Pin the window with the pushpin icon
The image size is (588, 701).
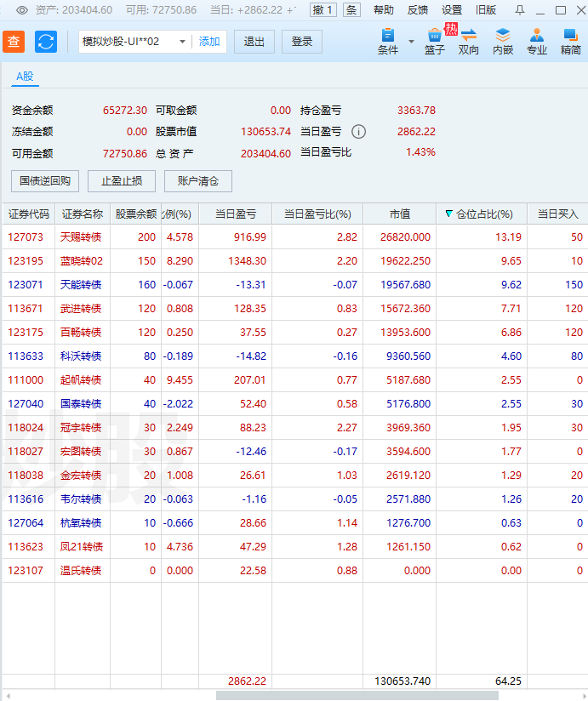pos(520,10)
